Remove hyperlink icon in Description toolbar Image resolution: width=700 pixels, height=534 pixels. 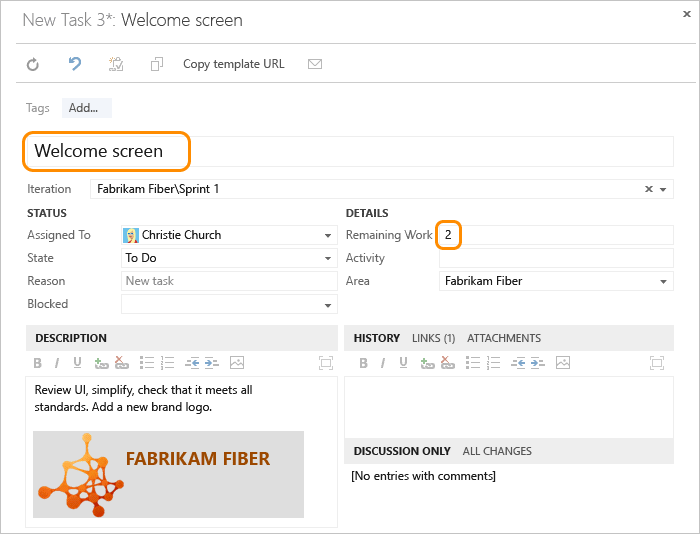(121, 363)
